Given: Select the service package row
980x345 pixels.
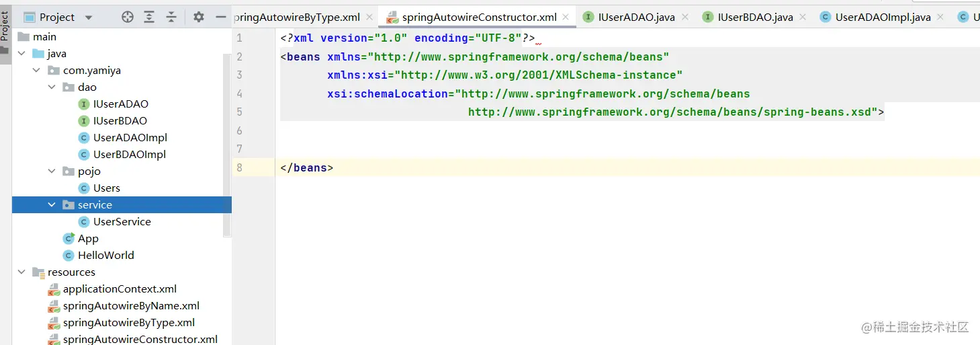Looking at the screenshot, I should pyautogui.click(x=122, y=205).
